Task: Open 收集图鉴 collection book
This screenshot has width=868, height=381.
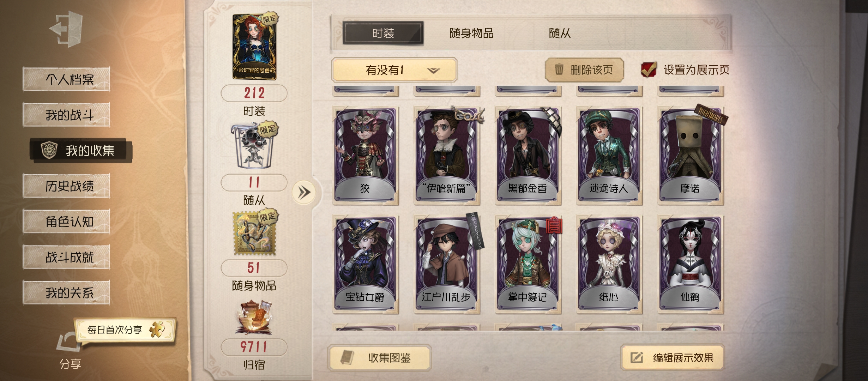Action: [379, 358]
